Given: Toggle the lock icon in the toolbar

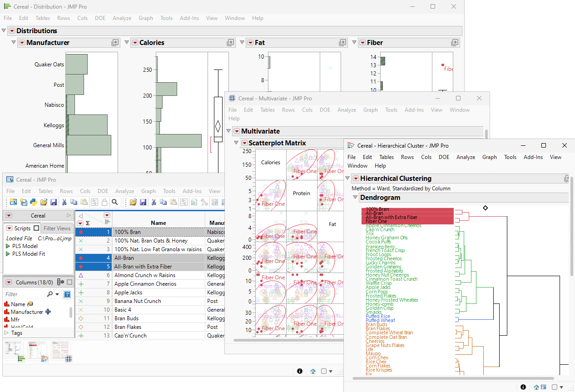Looking at the screenshot, I should point(104,203).
